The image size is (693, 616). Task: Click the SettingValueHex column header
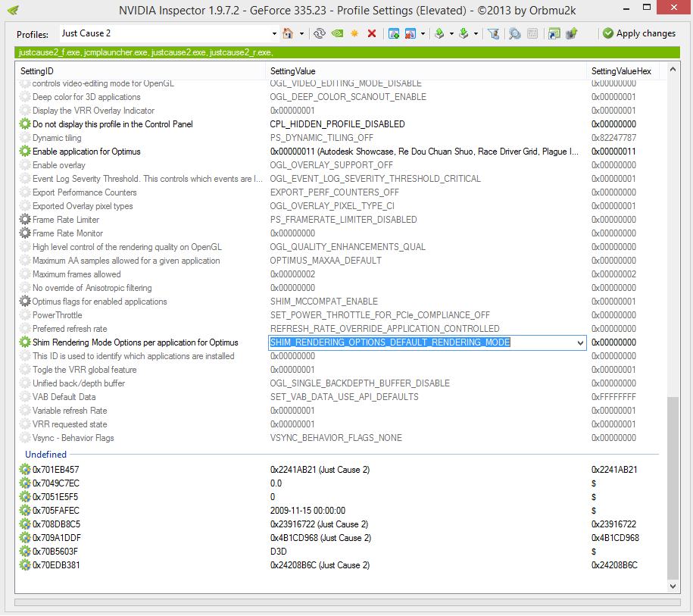[x=621, y=70]
